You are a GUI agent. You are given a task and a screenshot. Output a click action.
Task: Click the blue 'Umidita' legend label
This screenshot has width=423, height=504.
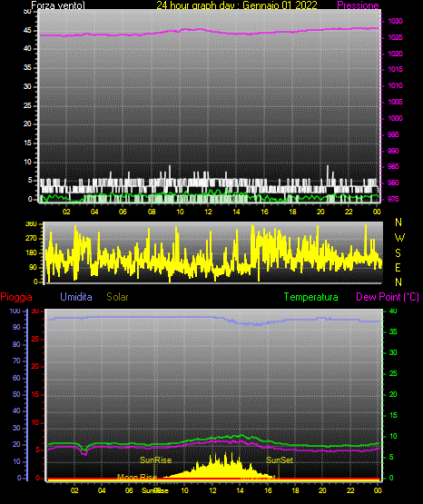(76, 297)
